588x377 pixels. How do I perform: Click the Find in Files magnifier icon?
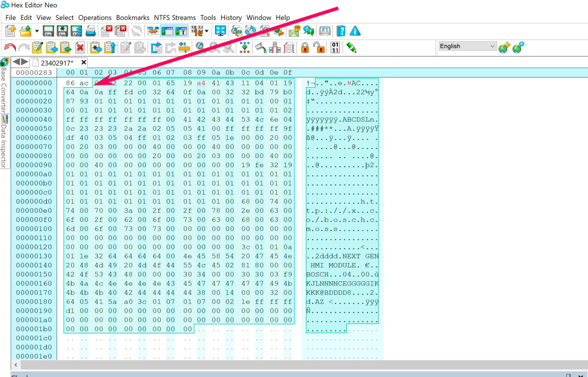(236, 31)
